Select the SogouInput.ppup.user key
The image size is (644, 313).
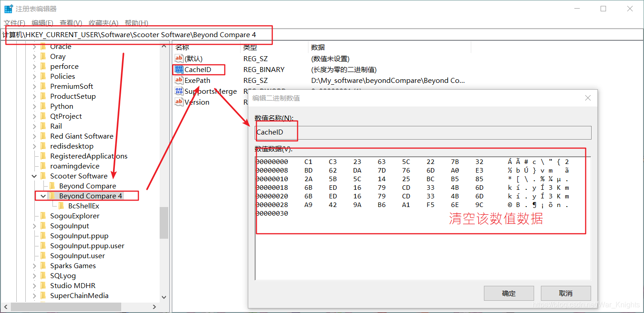click(x=87, y=246)
